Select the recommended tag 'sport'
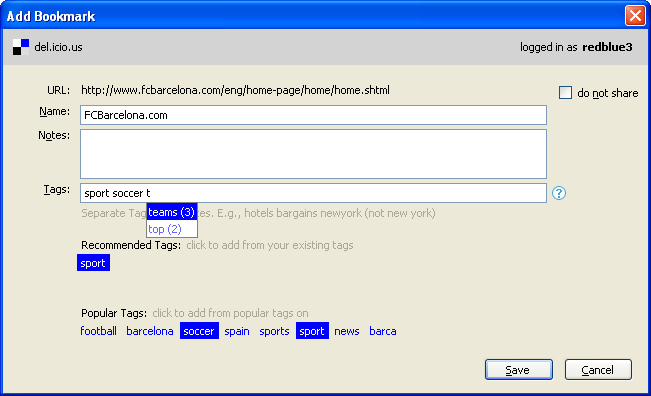 [x=93, y=263]
